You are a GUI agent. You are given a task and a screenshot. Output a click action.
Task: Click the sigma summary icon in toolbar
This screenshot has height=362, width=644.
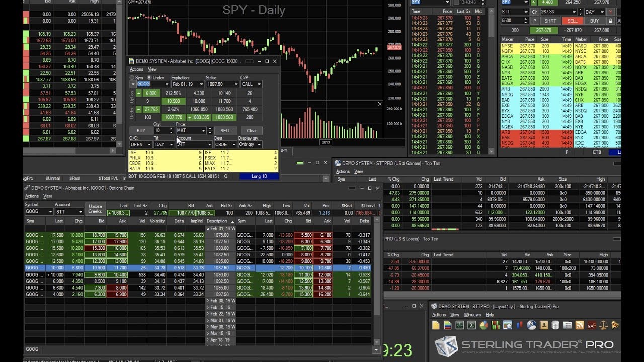[x=472, y=325]
